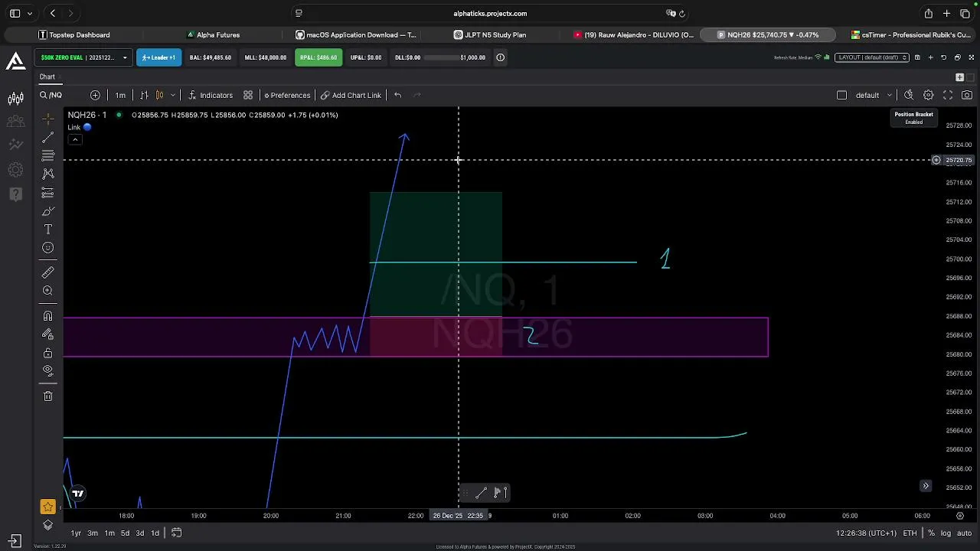Select the trend line drawing tool
This screenshot has height=551, width=980.
pyautogui.click(x=47, y=137)
